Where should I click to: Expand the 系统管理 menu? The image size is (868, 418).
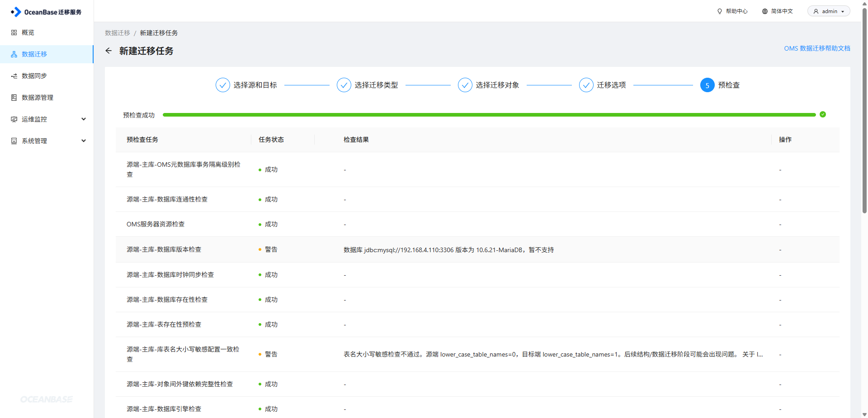tap(34, 141)
